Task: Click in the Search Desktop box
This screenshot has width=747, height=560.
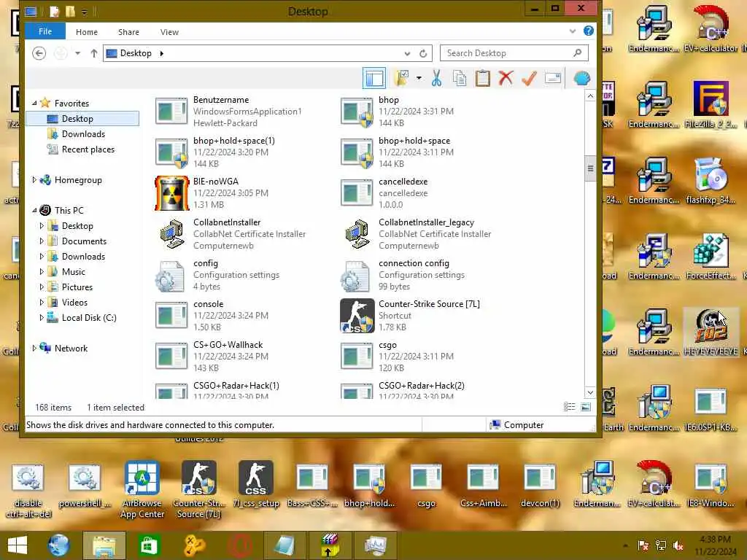Action: [514, 53]
